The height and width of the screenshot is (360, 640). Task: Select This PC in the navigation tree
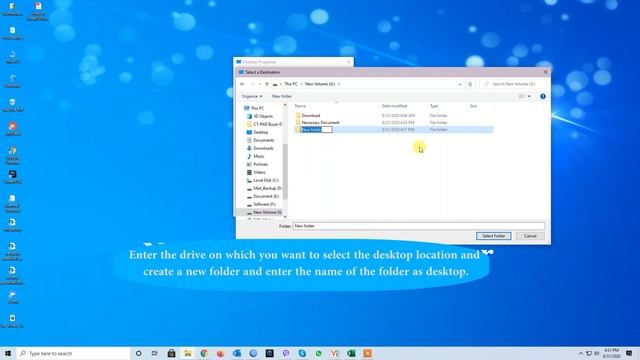click(x=257, y=108)
